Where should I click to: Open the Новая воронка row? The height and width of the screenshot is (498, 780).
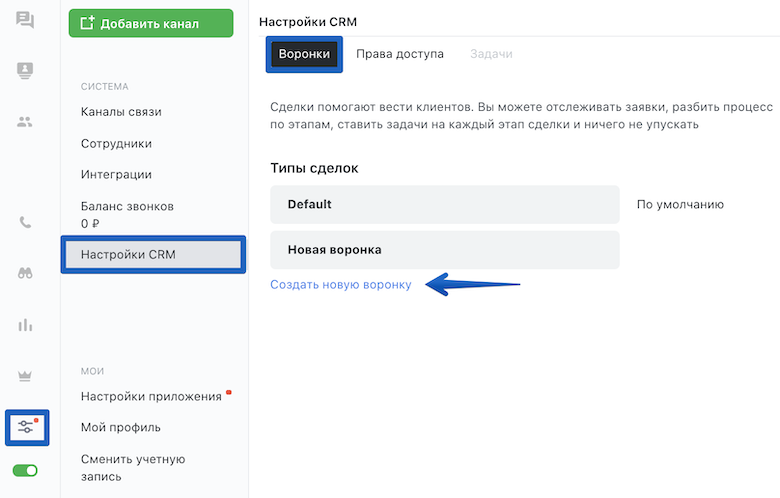pyautogui.click(x=445, y=250)
